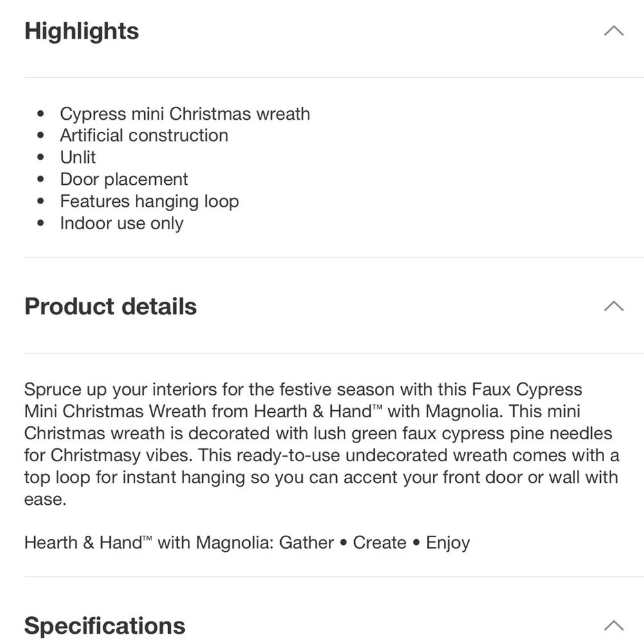644x644 pixels.
Task: Click the 'Gather • Create • Enjoy' tagline
Action: (x=374, y=542)
